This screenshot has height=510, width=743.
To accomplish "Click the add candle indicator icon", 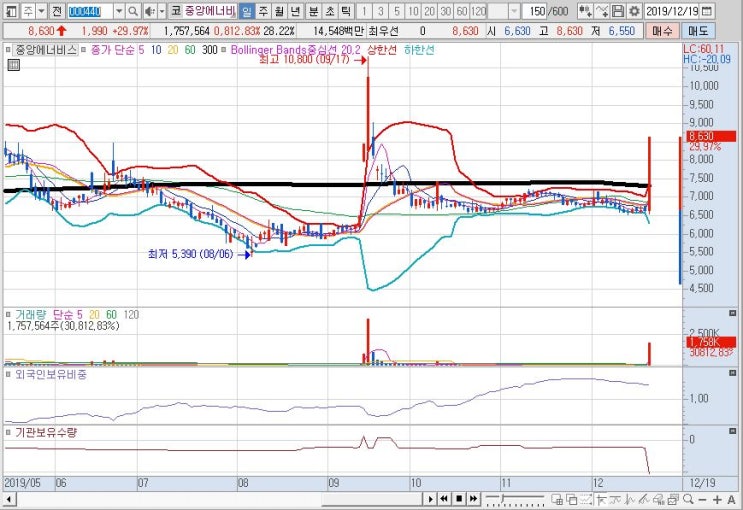I will [x=586, y=10].
